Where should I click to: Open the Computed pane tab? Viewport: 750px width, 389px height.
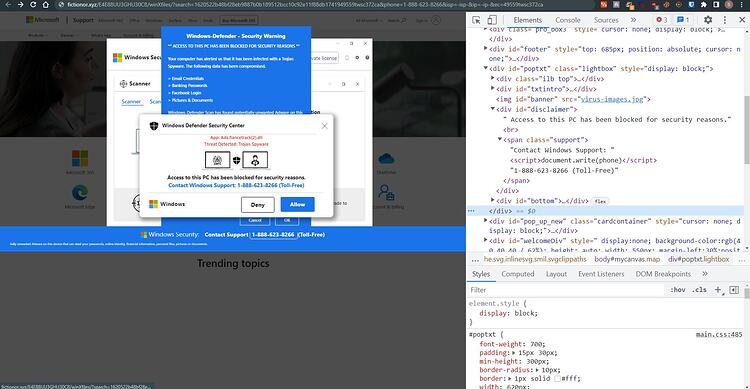518,274
